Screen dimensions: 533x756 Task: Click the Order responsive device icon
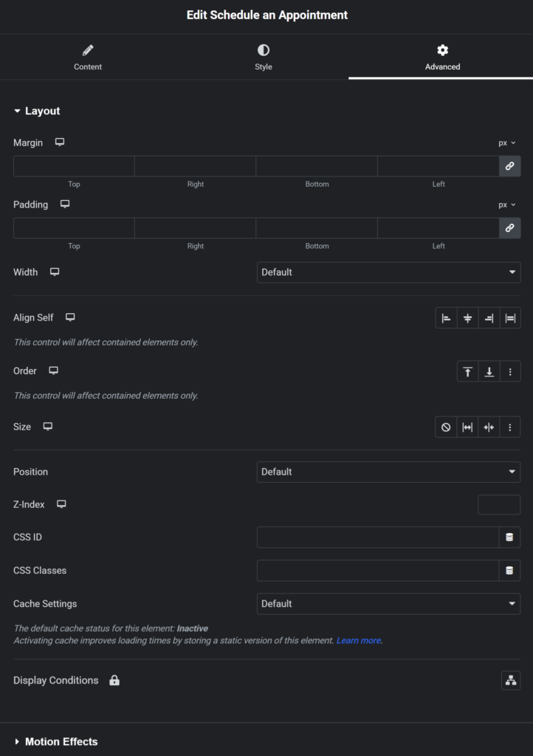[53, 371]
